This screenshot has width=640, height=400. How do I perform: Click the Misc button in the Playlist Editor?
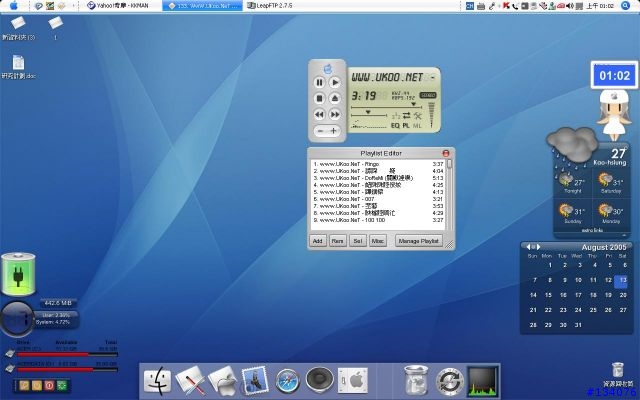point(378,241)
